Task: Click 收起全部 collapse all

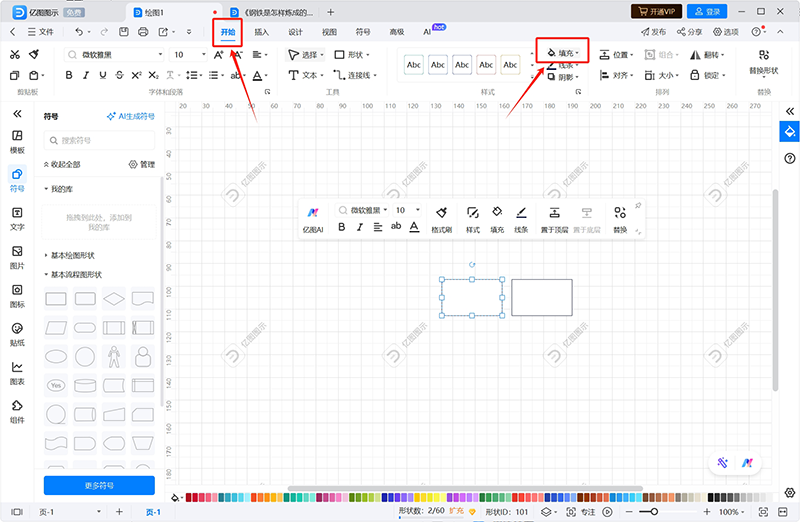Action: coord(62,164)
